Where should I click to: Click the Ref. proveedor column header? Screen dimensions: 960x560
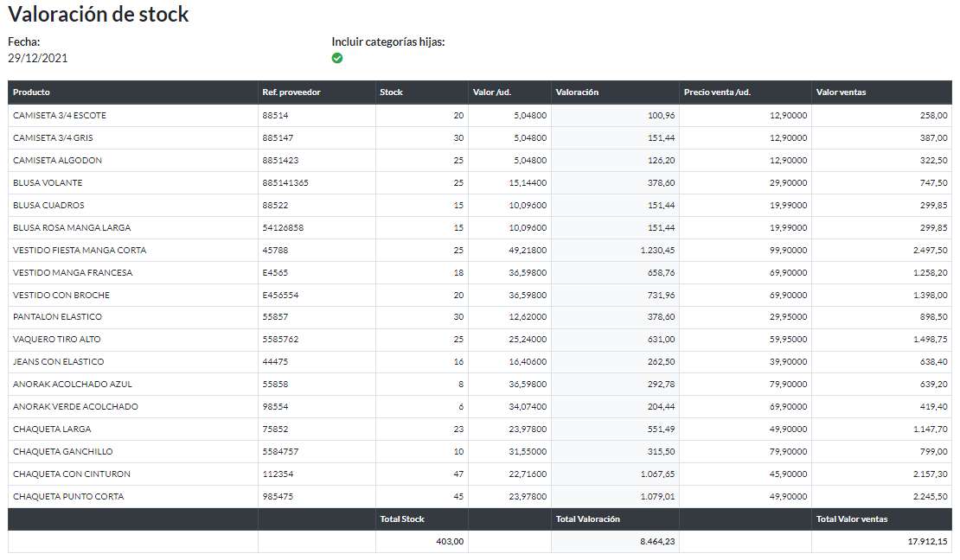point(291,92)
